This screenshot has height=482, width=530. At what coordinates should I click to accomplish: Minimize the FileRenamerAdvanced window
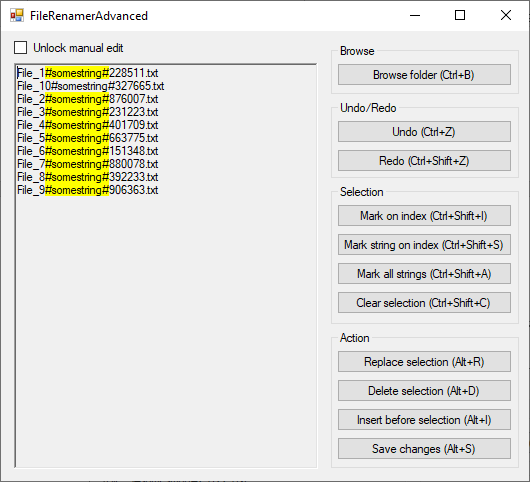point(415,16)
